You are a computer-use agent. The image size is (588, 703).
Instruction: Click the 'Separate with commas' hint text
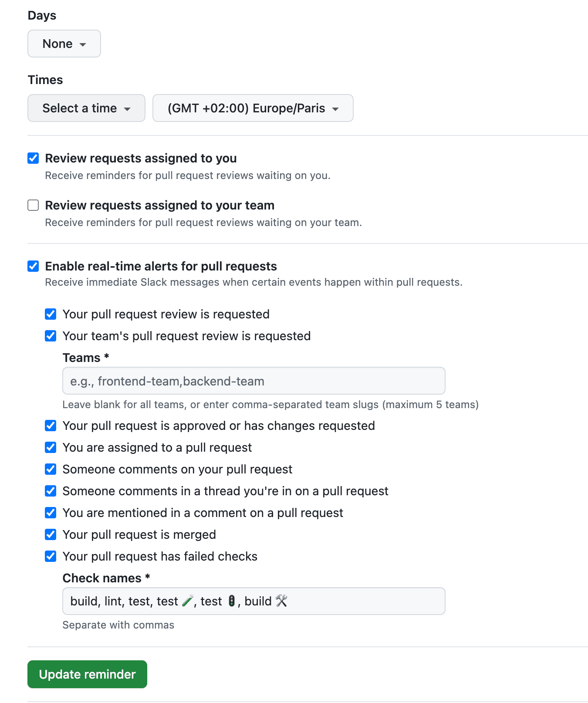pyautogui.click(x=118, y=625)
